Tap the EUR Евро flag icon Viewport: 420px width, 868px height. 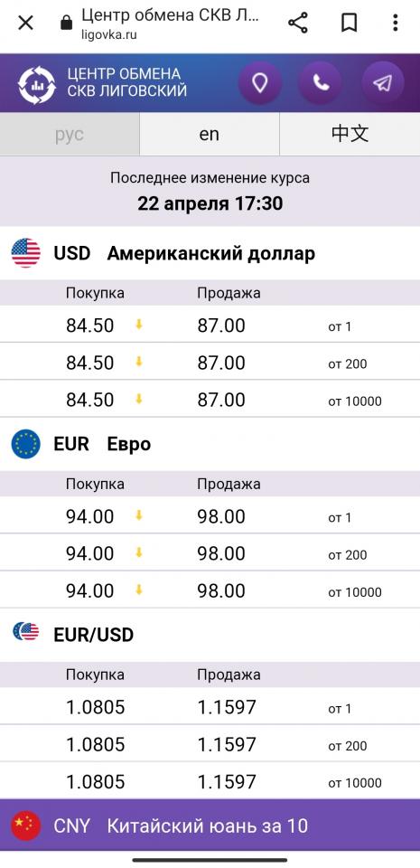click(x=26, y=444)
